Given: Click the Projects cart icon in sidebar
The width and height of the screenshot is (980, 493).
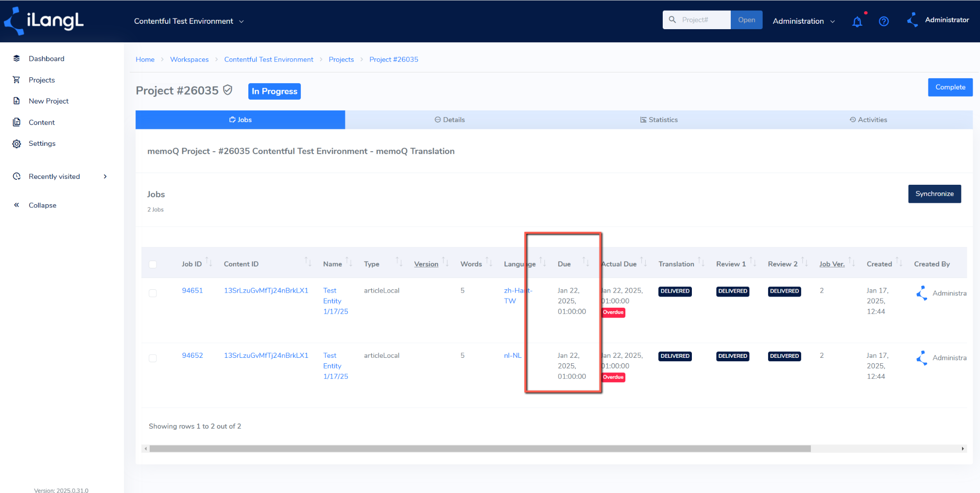Looking at the screenshot, I should pyautogui.click(x=17, y=80).
